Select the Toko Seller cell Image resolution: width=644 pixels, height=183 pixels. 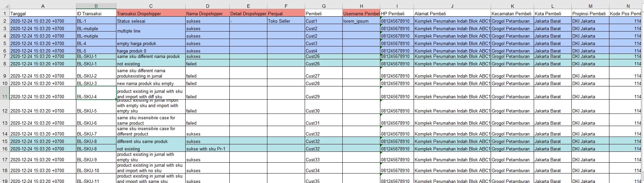tap(286, 21)
